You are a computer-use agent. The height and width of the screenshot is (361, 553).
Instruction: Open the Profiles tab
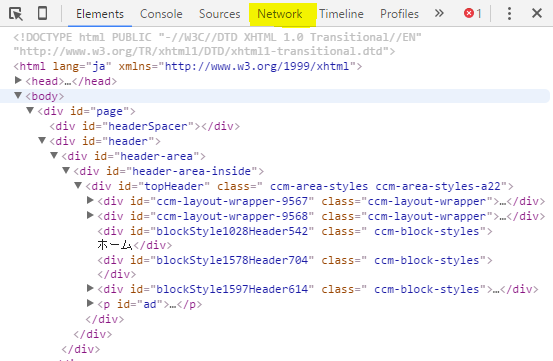[x=399, y=14]
